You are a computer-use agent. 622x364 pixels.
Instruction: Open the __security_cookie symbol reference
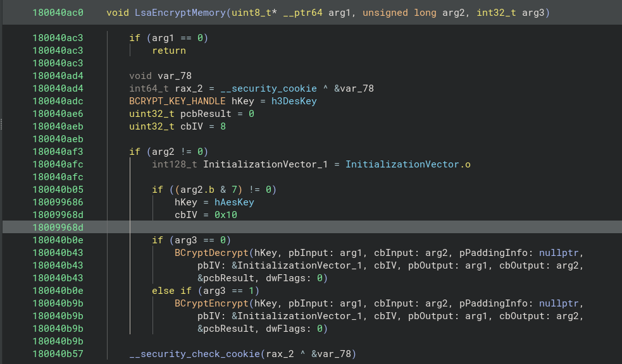pyautogui.click(x=268, y=88)
